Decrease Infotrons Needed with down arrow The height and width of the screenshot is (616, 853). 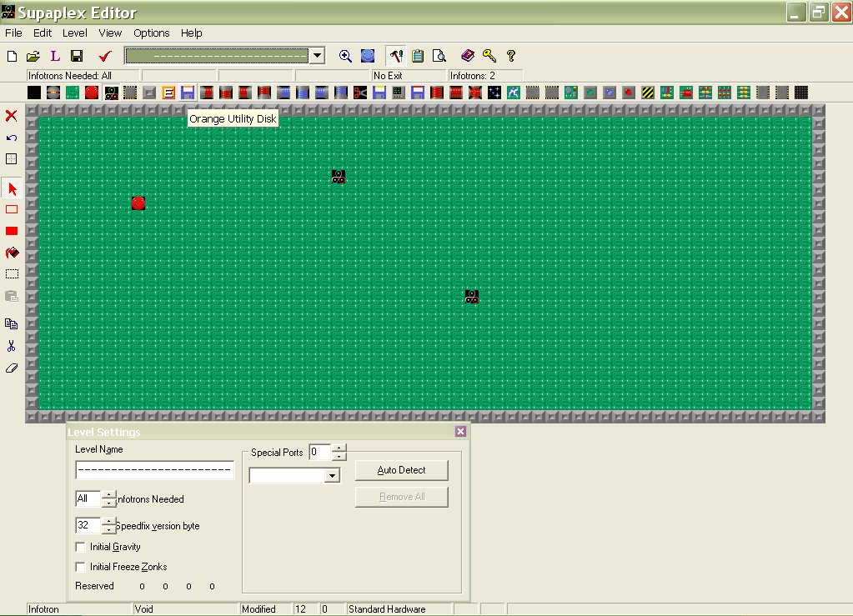coord(108,503)
